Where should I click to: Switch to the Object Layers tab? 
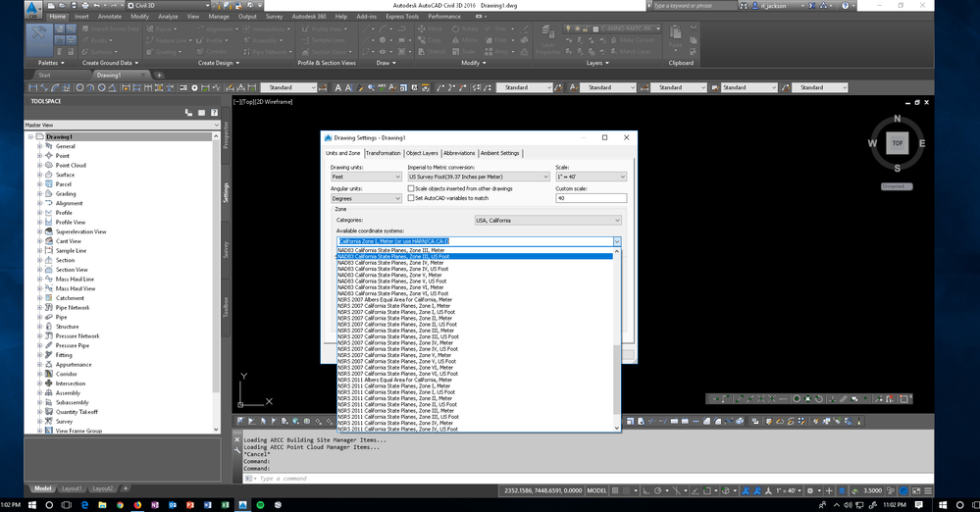422,153
